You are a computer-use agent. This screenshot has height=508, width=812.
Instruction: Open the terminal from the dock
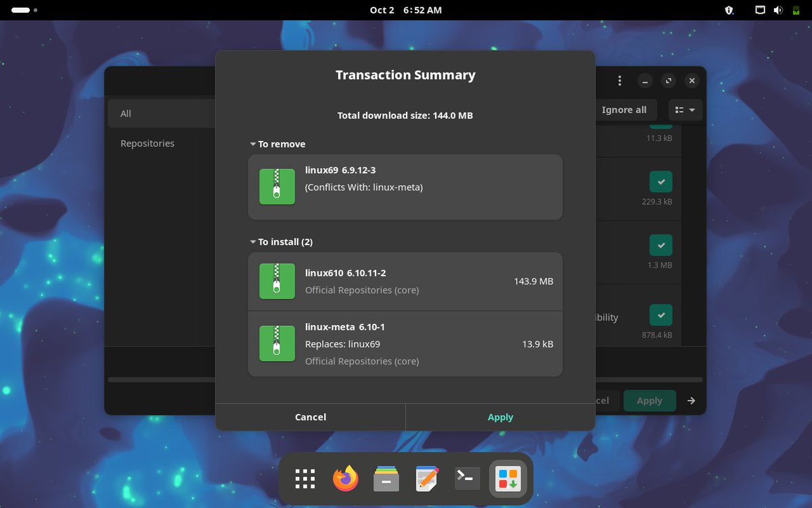coord(467,479)
